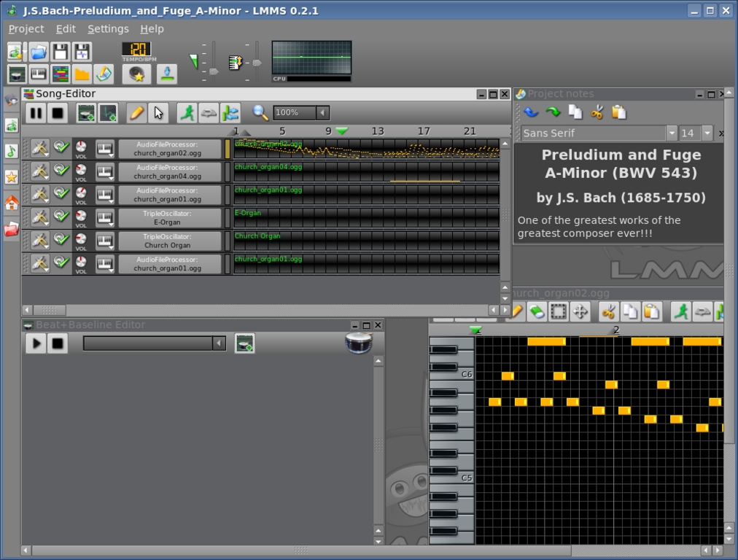The width and height of the screenshot is (738, 560).
Task: Select the eraser tool in the piano roll
Action: (x=536, y=312)
